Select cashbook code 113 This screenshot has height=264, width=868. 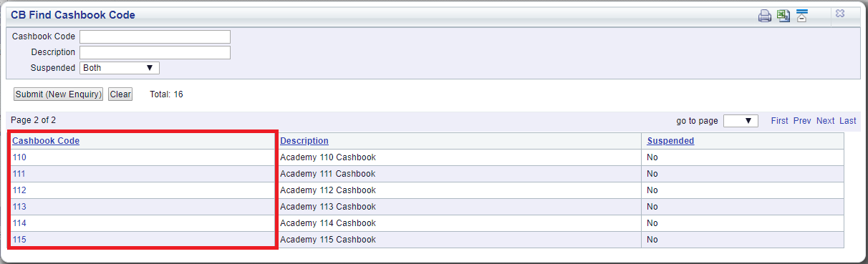coord(19,207)
